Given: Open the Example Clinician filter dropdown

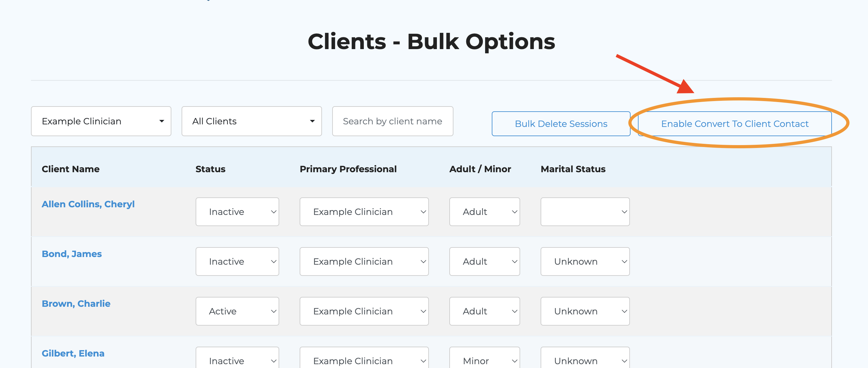Looking at the screenshot, I should click(x=101, y=121).
